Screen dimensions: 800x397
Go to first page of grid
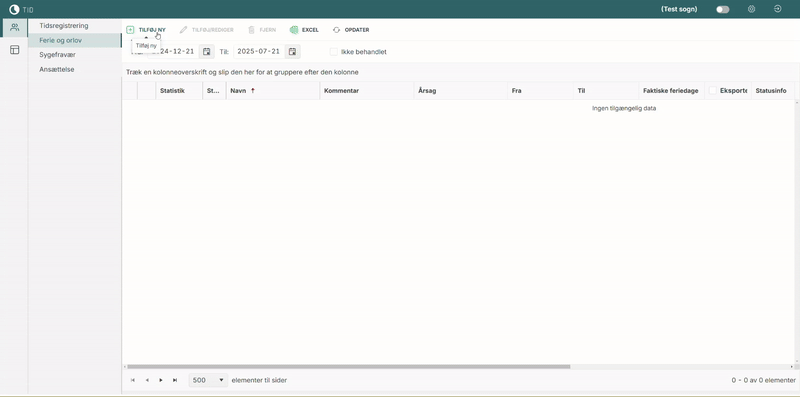(x=133, y=380)
